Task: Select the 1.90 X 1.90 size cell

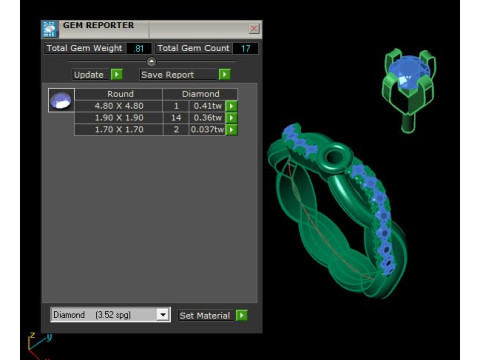Action: pos(119,118)
